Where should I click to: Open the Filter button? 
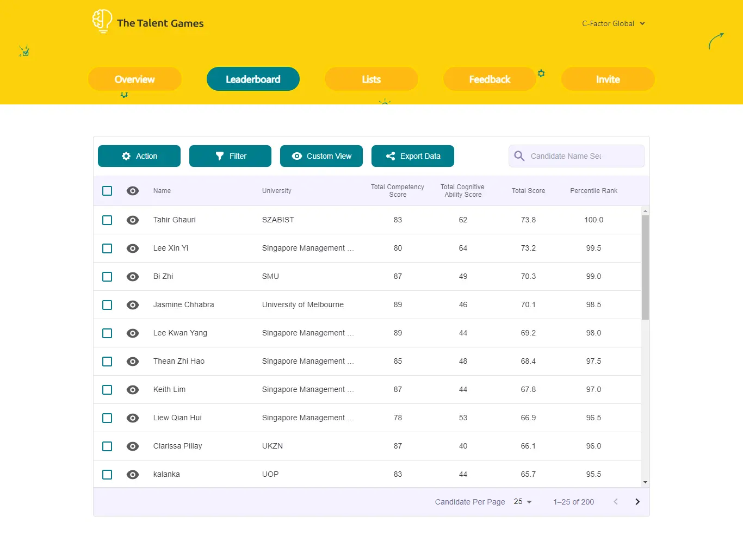[x=230, y=156]
